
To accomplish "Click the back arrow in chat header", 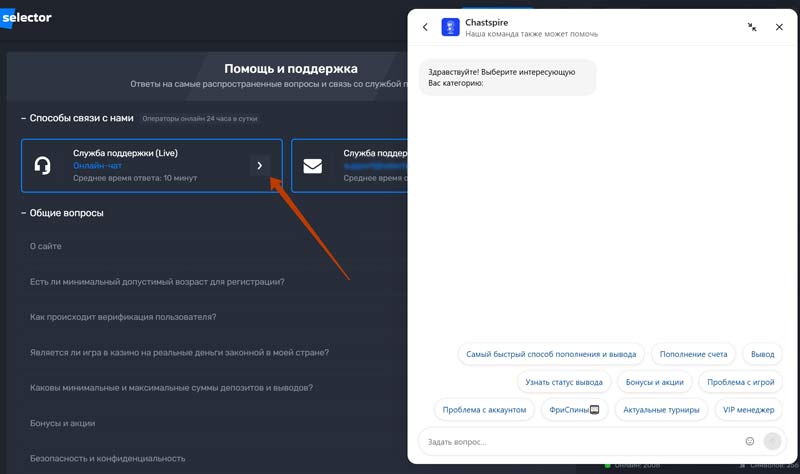I will pyautogui.click(x=425, y=27).
